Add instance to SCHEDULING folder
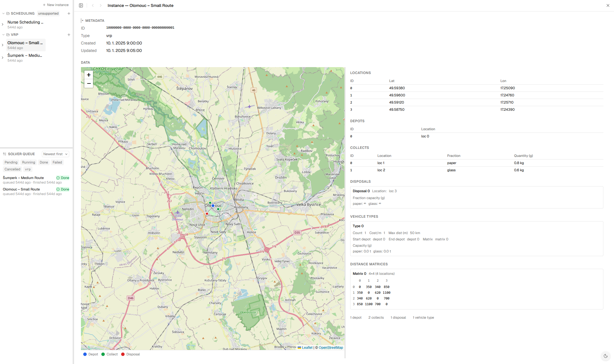 pos(69,13)
